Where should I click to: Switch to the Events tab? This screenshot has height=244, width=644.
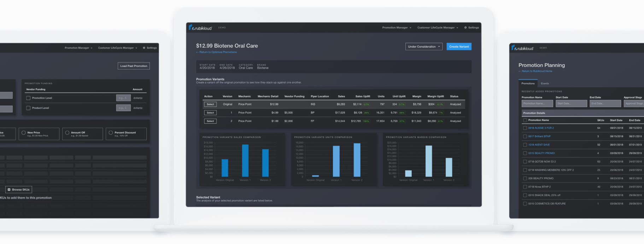click(545, 84)
